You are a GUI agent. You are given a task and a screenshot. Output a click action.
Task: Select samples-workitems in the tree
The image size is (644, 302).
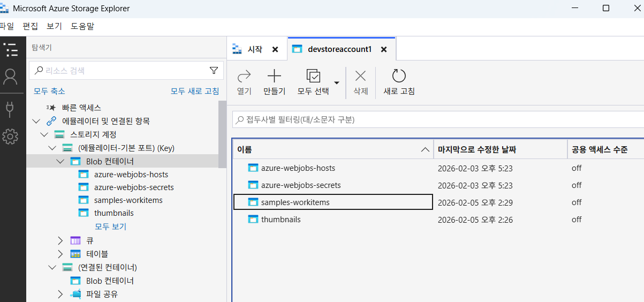pyautogui.click(x=128, y=200)
